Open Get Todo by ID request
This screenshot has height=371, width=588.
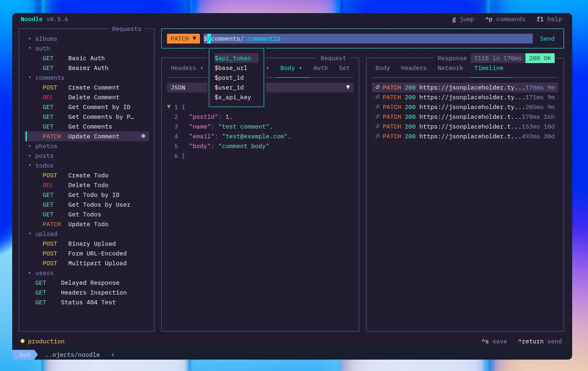click(87, 195)
